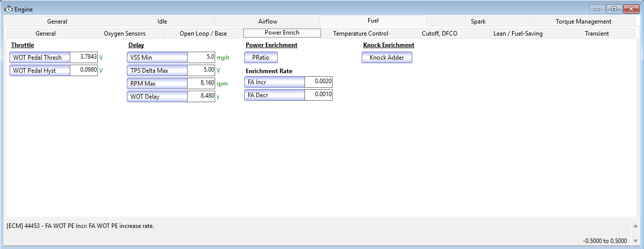The width and height of the screenshot is (644, 249).
Task: Select the Transient sub-tab
Action: 596,34
